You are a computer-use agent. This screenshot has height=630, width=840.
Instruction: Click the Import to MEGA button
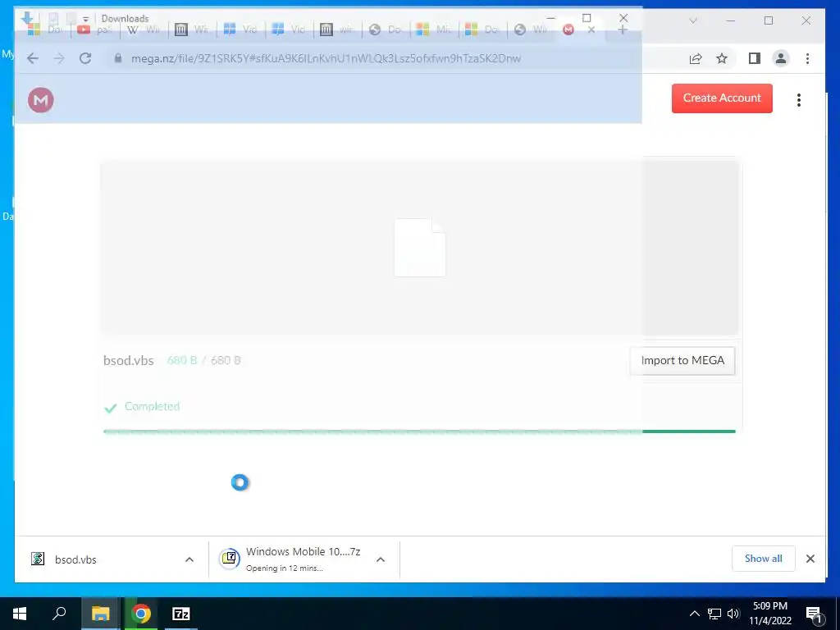click(682, 361)
